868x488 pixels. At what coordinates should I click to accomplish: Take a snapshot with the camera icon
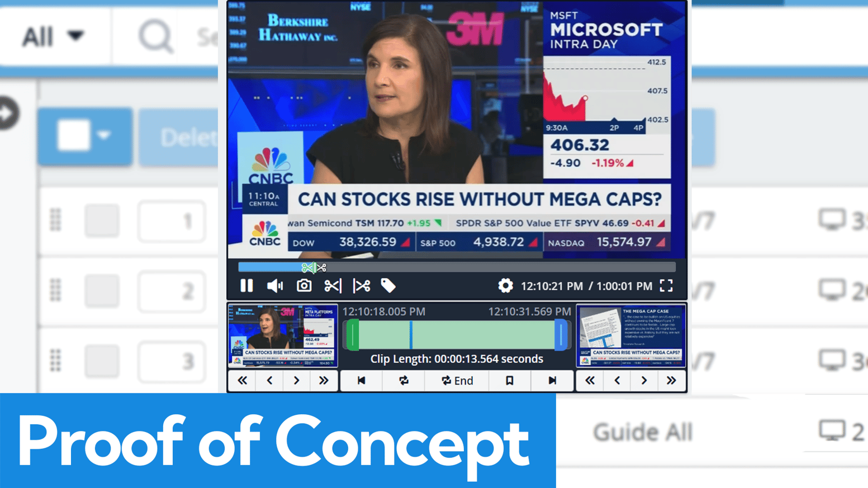(303, 286)
